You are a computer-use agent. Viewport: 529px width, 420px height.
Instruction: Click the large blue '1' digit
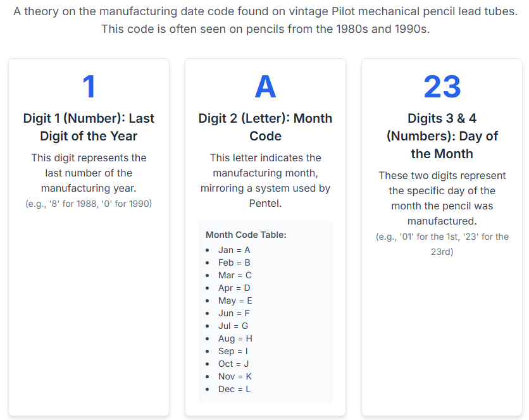[89, 87]
